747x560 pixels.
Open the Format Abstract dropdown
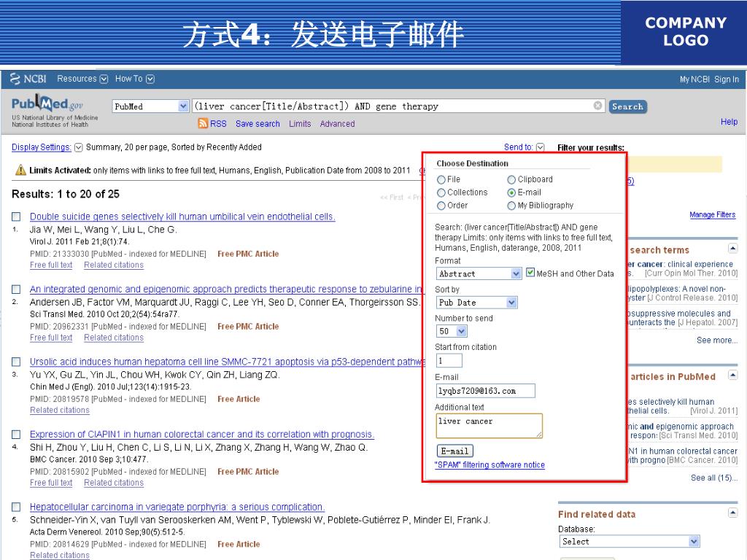479,274
